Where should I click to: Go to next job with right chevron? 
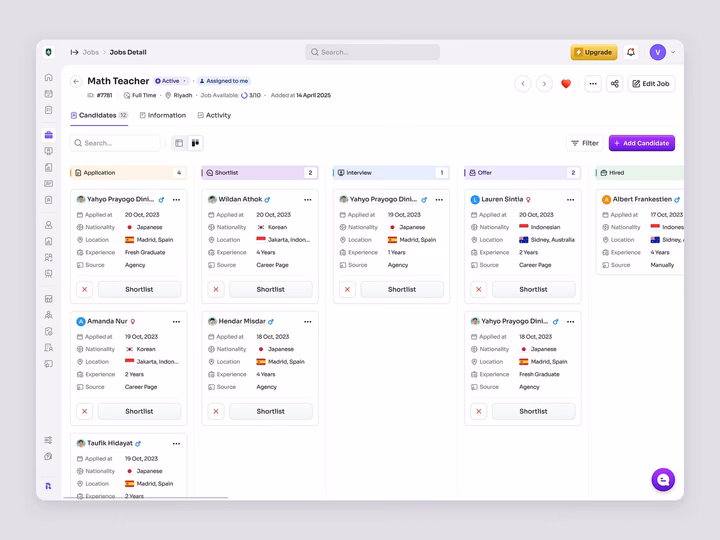(544, 84)
